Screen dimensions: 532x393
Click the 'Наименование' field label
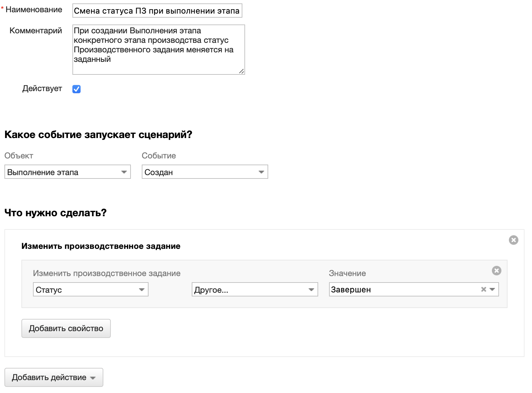[34, 10]
